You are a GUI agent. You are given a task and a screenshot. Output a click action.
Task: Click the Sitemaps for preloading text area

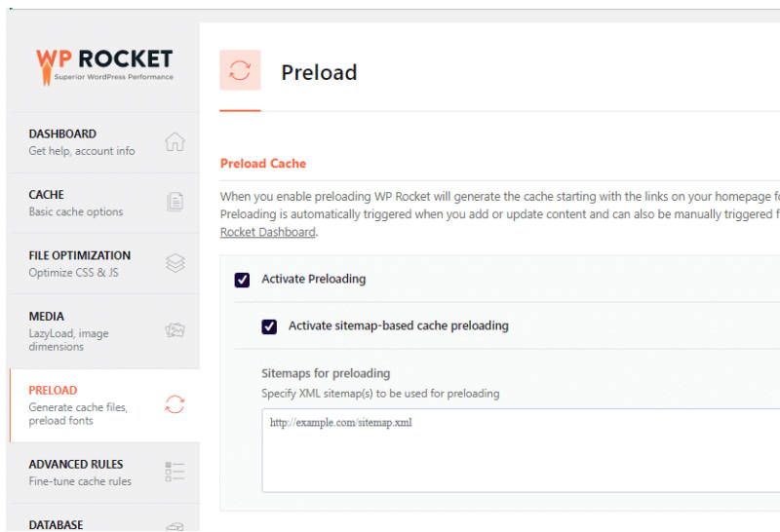(x=521, y=450)
